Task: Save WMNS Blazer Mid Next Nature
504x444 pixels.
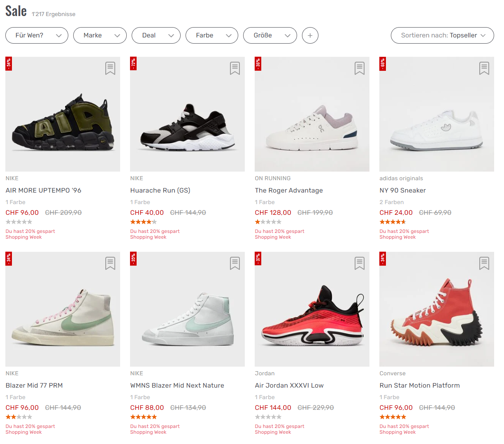Action: 235,263
